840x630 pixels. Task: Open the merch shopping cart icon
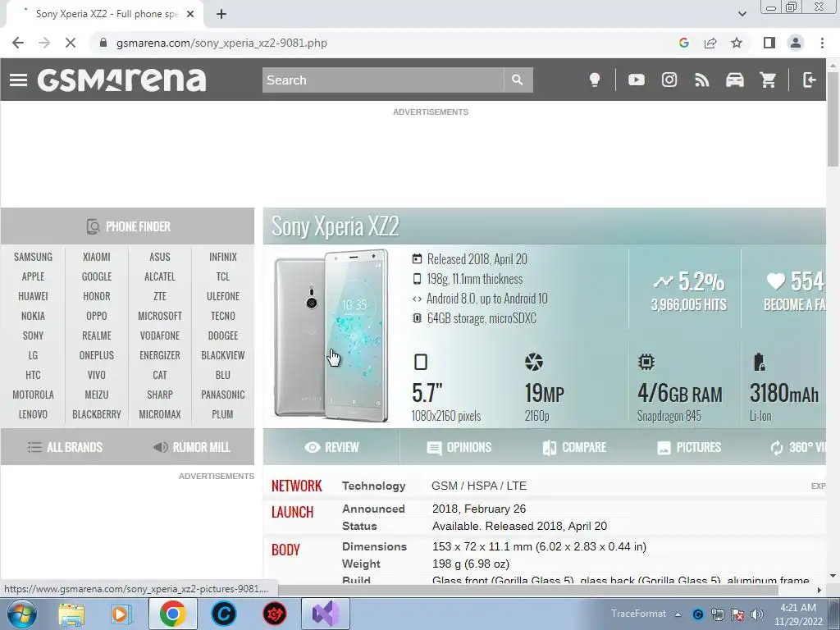(768, 80)
